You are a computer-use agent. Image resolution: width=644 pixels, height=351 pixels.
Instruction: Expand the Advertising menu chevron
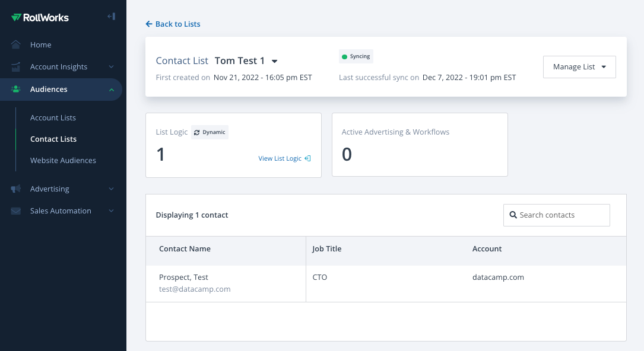pos(112,189)
